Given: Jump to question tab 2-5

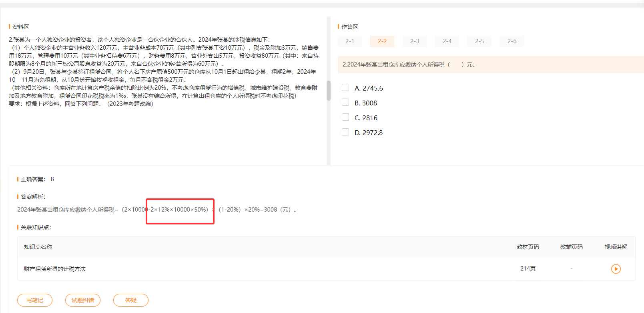Looking at the screenshot, I should point(479,41).
